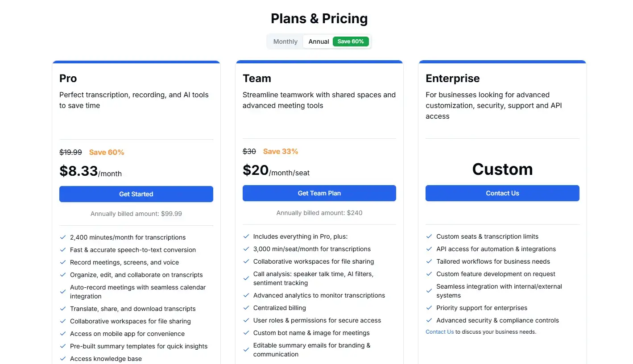This screenshot has height=364, width=633.
Task: Click the "Get Team Plan" button
Action: coord(319,193)
